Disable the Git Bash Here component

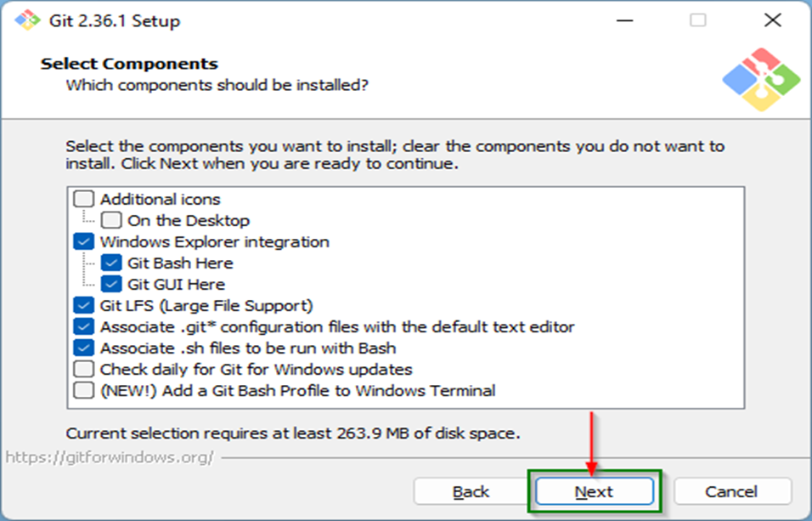(113, 263)
